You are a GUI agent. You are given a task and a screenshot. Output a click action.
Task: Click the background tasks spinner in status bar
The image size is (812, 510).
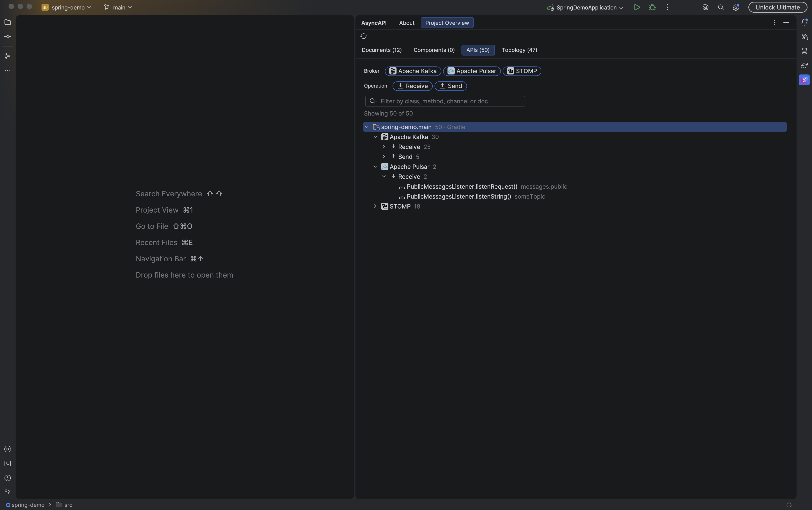tap(789, 505)
